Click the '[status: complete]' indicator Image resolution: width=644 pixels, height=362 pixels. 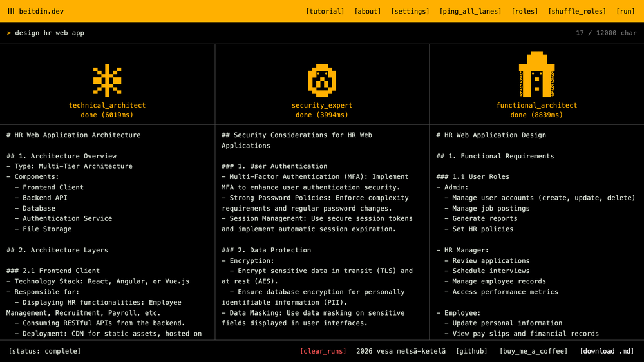(44, 351)
